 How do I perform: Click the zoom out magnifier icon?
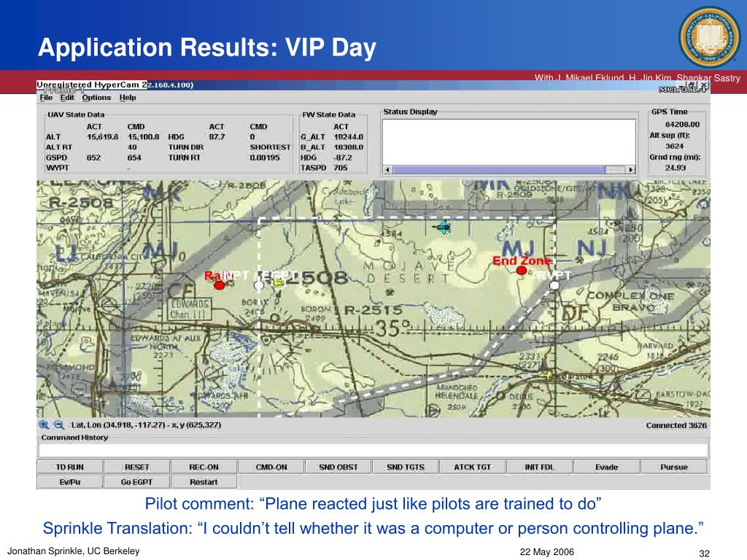pyautogui.click(x=58, y=425)
